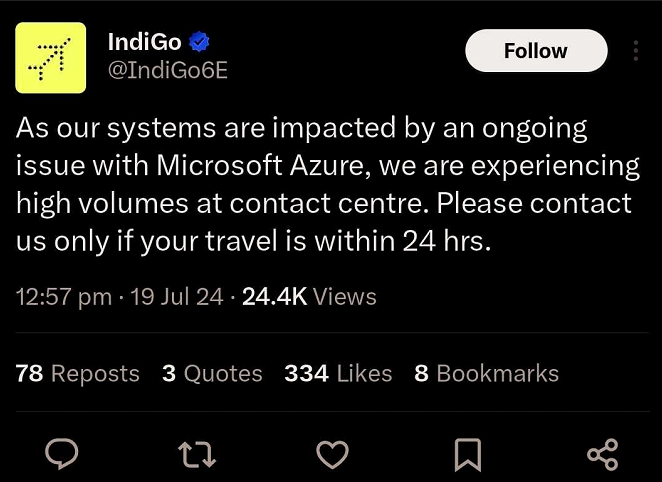Show the 334 Likes list
This screenshot has height=482, width=662.
tap(338, 374)
